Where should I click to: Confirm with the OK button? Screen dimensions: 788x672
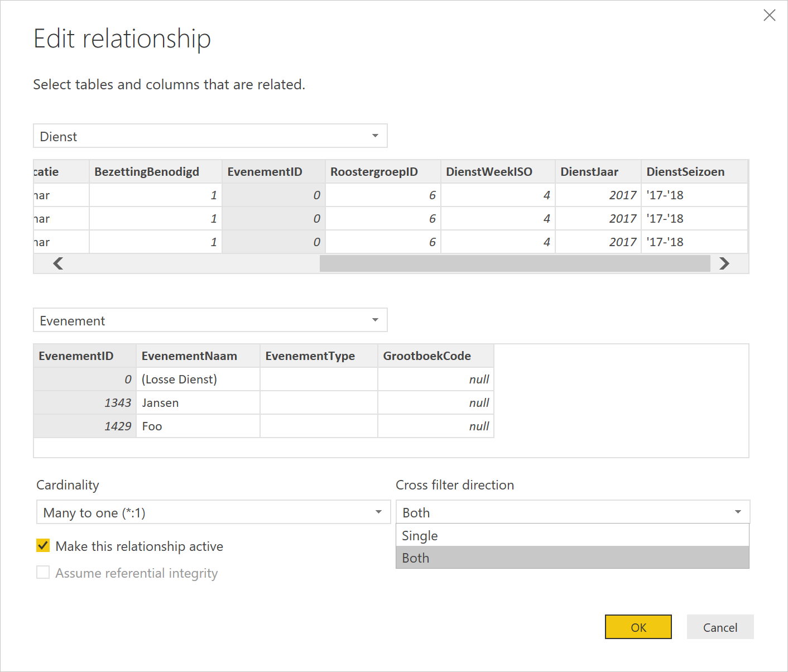tap(638, 627)
